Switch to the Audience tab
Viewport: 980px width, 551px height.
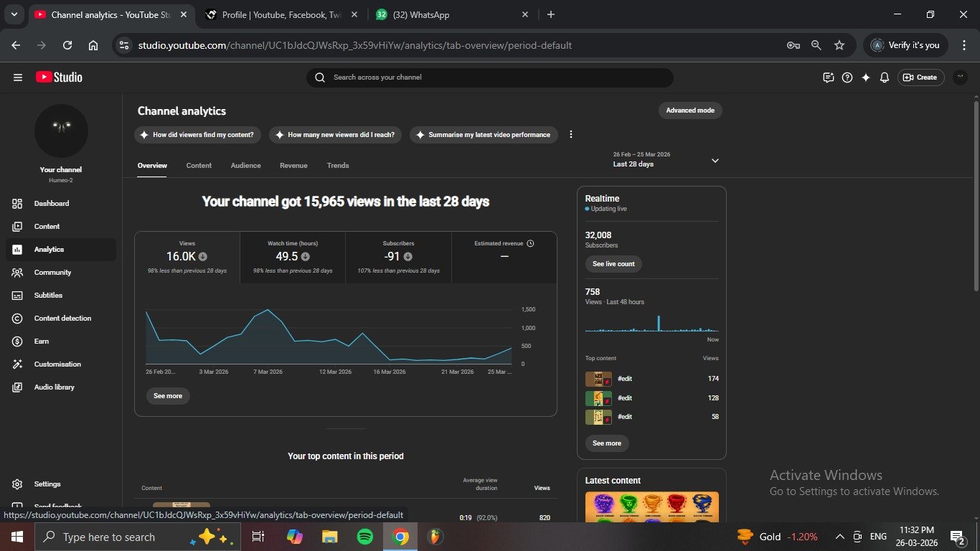click(x=245, y=166)
